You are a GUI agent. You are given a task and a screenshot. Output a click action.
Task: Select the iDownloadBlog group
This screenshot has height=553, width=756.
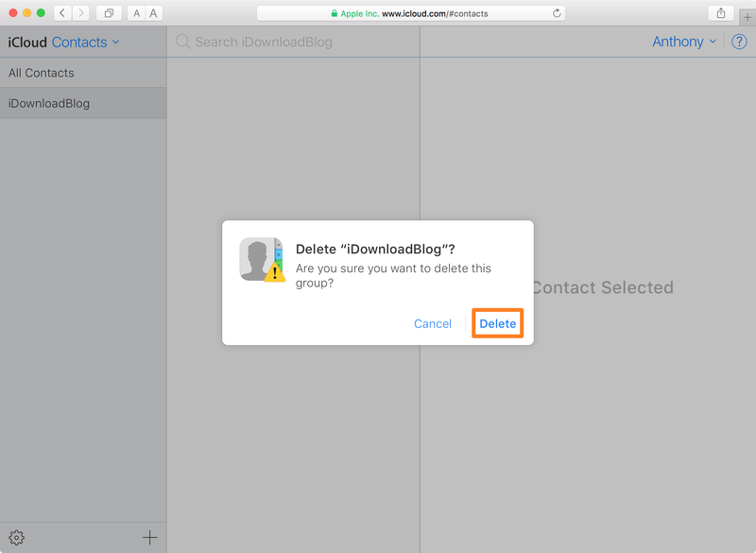[x=83, y=103]
